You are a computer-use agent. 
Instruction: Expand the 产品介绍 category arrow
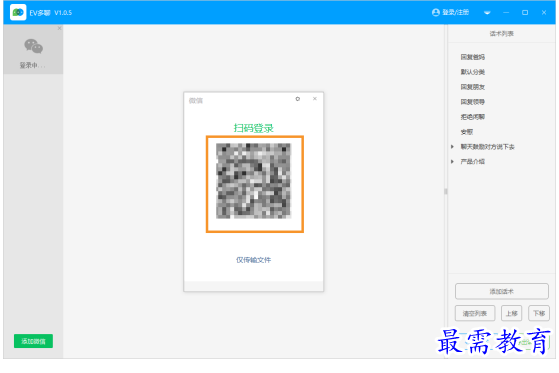(x=452, y=162)
